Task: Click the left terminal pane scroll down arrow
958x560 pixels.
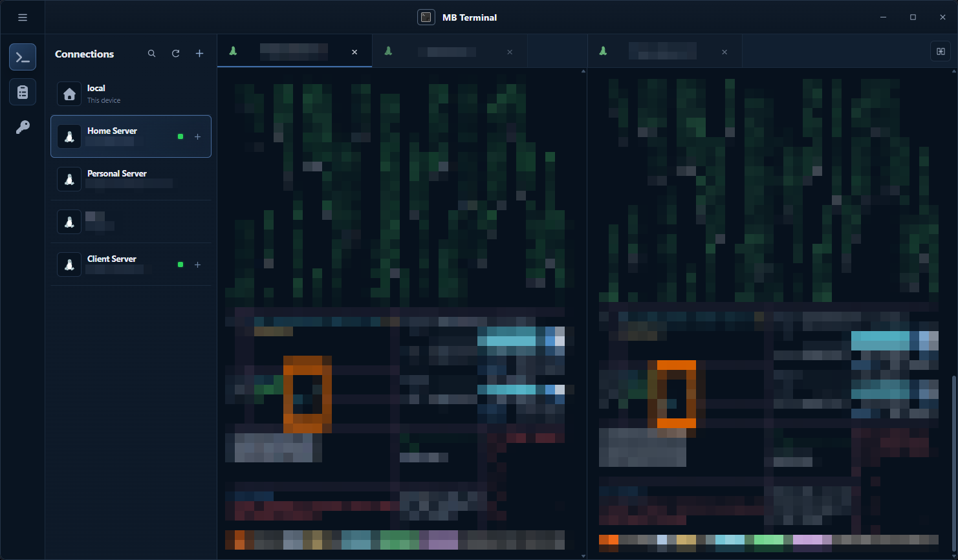Action: point(583,555)
